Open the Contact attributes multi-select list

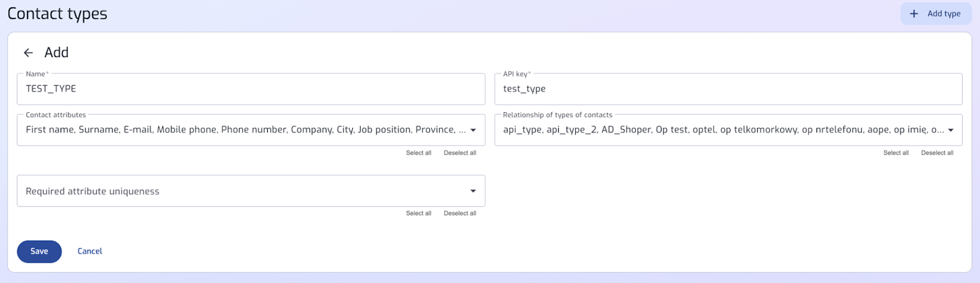tap(251, 130)
